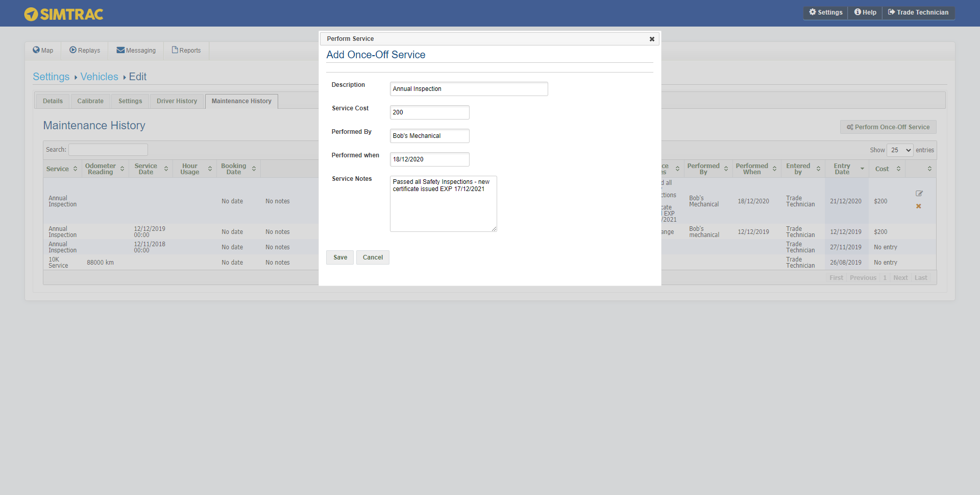
Task: Open the Help menu
Action: point(865,12)
